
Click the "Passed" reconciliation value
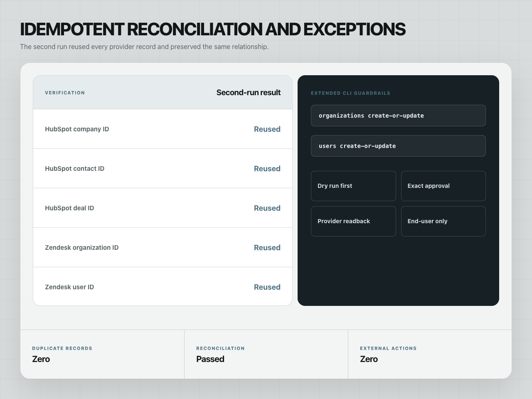210,359
